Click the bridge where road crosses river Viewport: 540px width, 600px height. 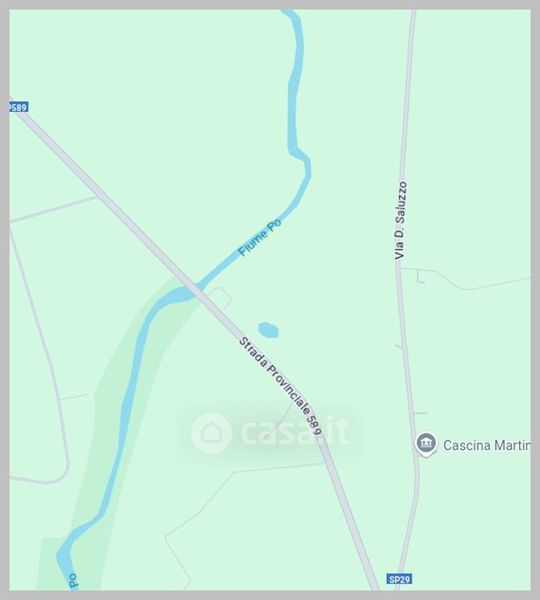pyautogui.click(x=193, y=291)
